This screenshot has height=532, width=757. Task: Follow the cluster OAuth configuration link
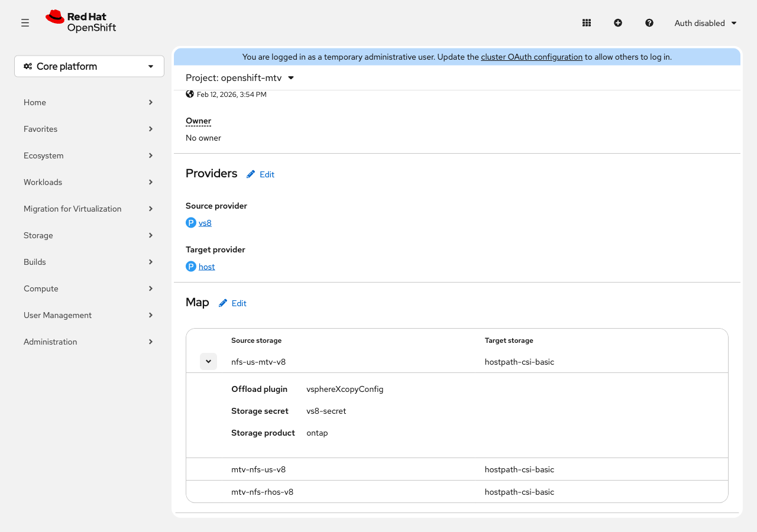coord(532,57)
